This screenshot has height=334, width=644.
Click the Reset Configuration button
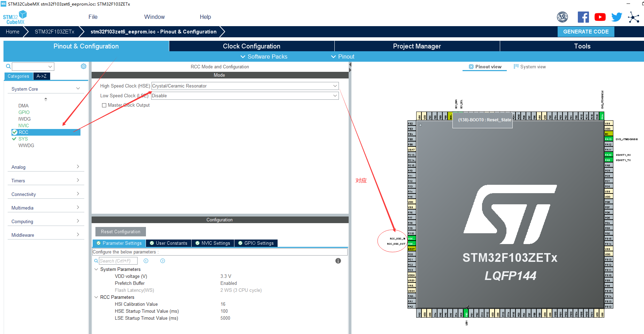point(120,231)
